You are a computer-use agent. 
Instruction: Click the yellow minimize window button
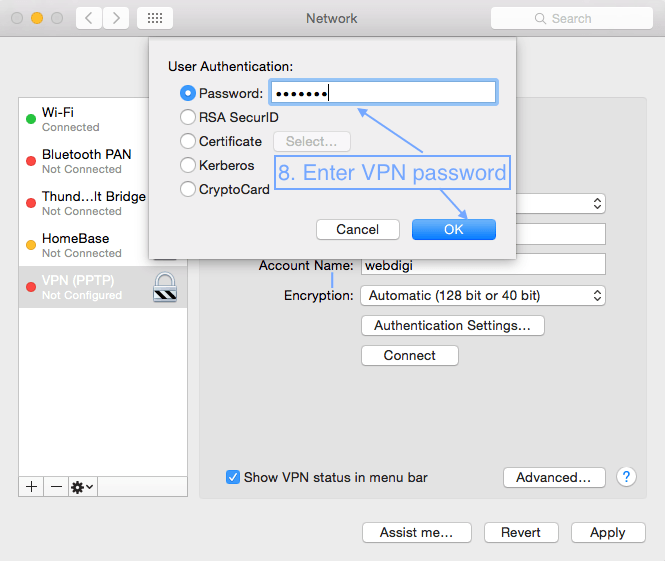coord(37,18)
